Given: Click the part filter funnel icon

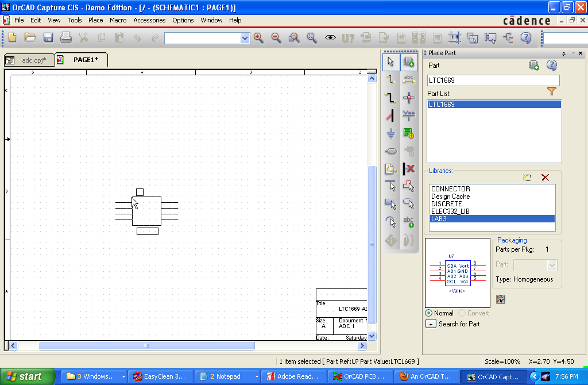Looking at the screenshot, I should click(551, 91).
